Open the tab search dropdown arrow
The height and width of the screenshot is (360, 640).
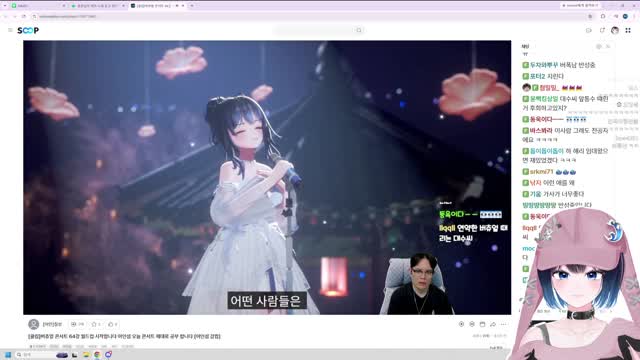tap(5, 6)
